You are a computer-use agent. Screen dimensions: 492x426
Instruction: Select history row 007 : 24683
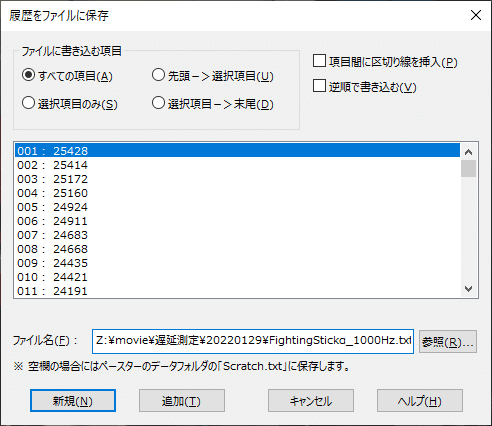pyautogui.click(x=237, y=235)
